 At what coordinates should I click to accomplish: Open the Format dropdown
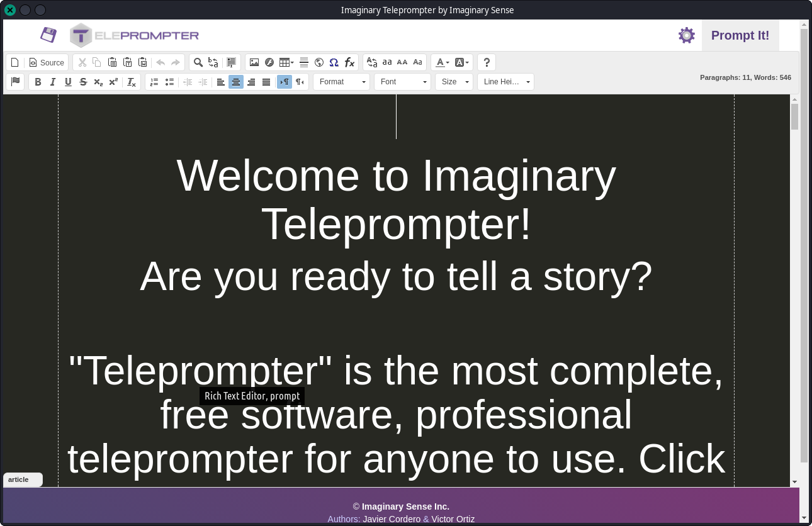(x=341, y=82)
